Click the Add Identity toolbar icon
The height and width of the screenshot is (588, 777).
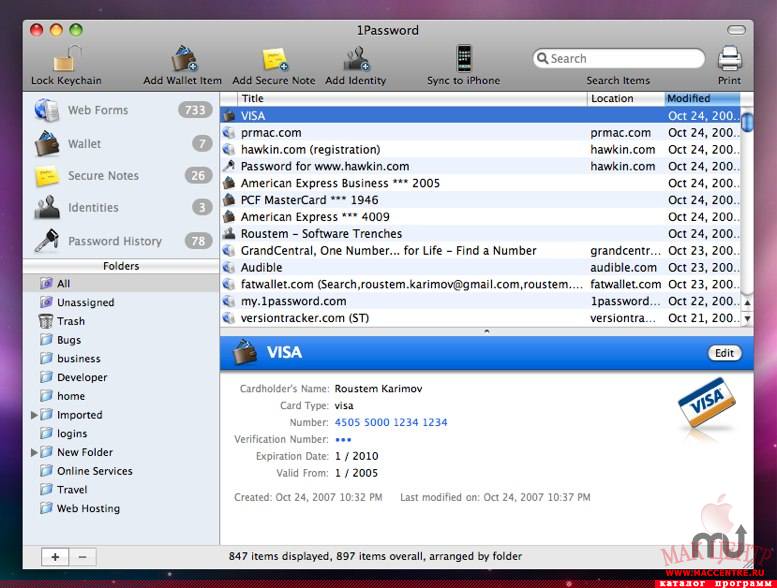(356, 58)
